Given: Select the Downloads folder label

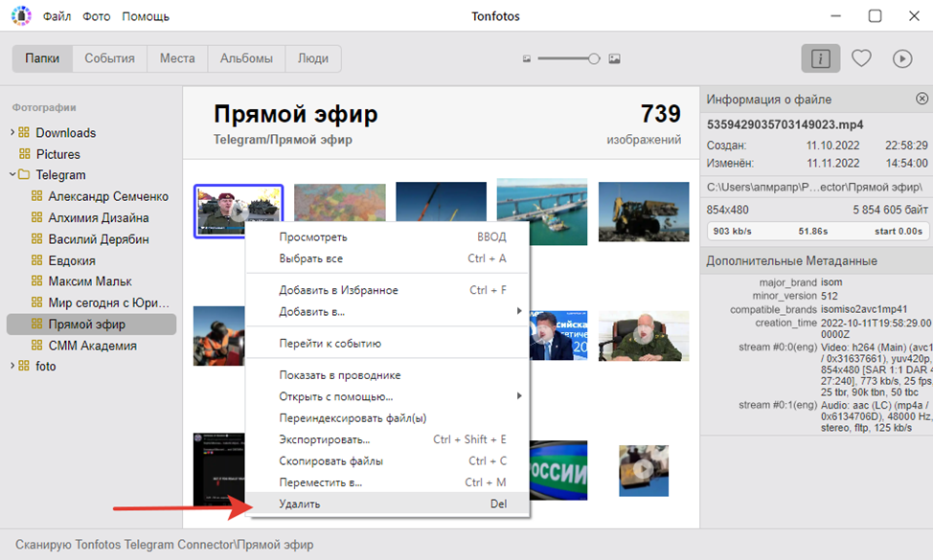Looking at the screenshot, I should [65, 132].
